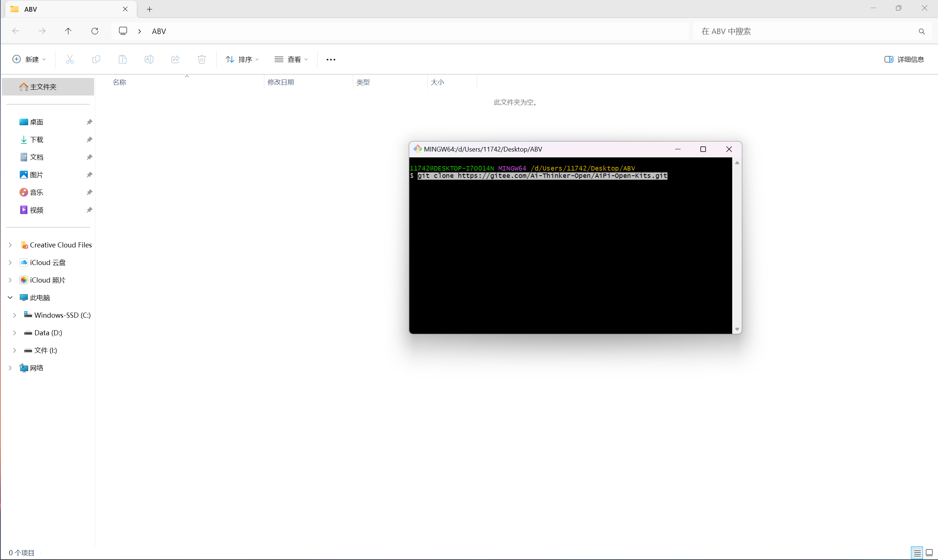Click the Share icon in toolbar
Screen dimensions: 938x560
coord(175,59)
